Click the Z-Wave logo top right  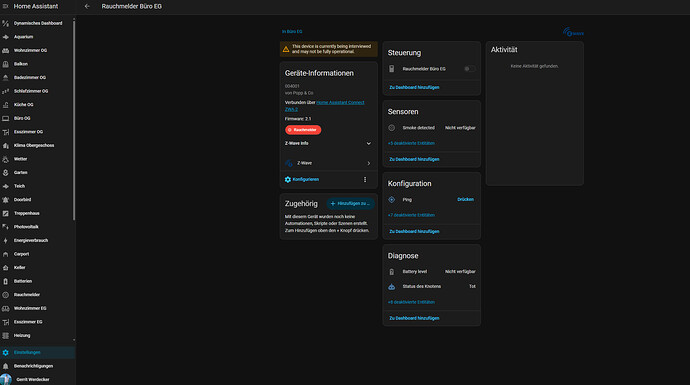coord(573,32)
